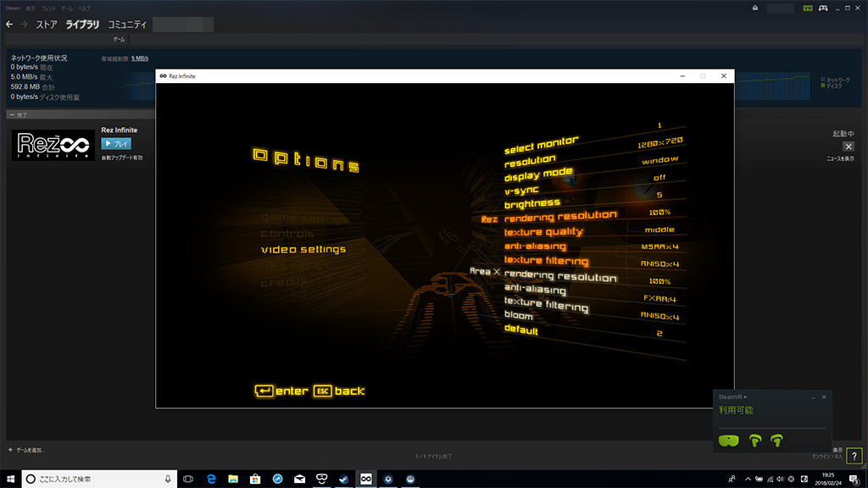Click the green VR mode icon
The width and height of the screenshot is (868, 488).
[x=808, y=8]
